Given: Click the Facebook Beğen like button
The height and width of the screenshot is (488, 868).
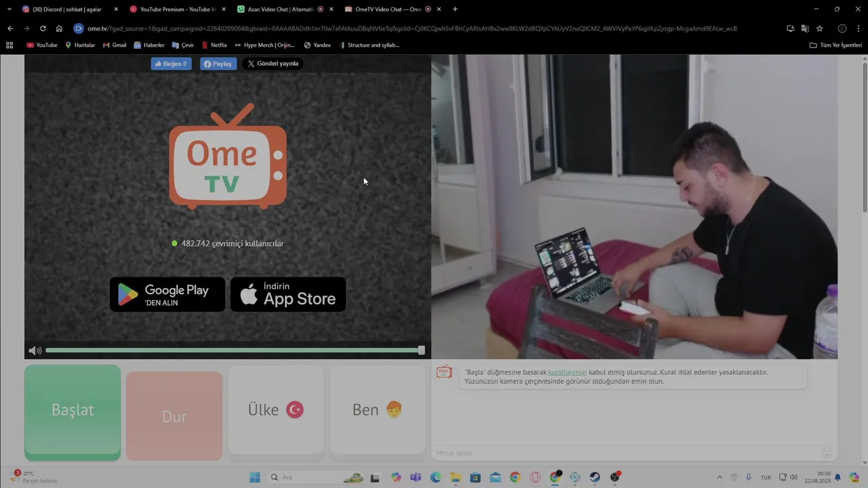Looking at the screenshot, I should pos(171,64).
